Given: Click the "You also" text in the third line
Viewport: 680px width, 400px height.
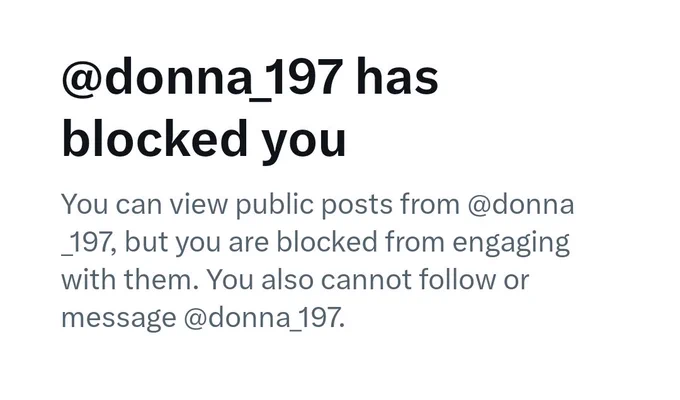Looking at the screenshot, I should 259,280.
